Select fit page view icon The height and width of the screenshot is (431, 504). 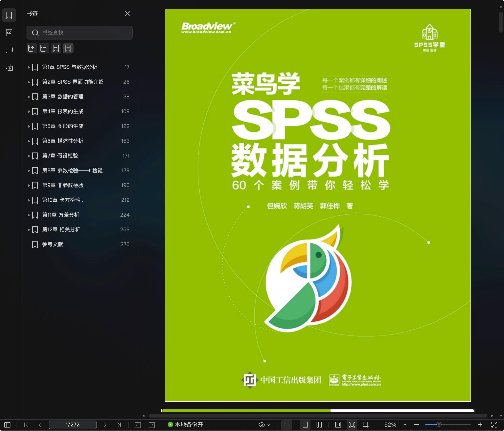(x=352, y=425)
